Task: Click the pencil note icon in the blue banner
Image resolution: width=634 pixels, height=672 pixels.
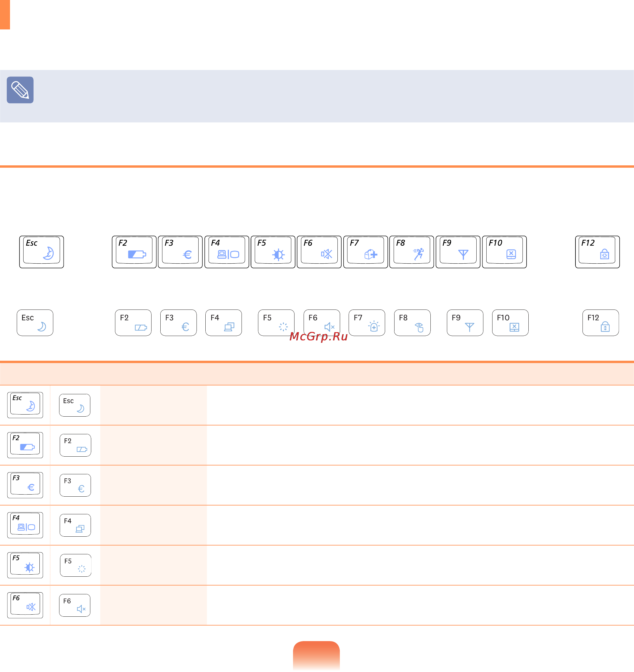Action: pyautogui.click(x=20, y=90)
